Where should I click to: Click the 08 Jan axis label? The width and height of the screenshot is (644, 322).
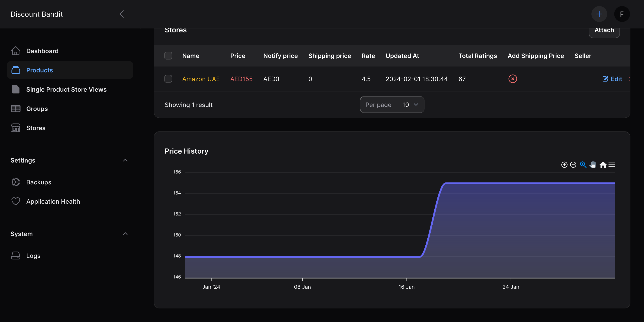pyautogui.click(x=302, y=287)
